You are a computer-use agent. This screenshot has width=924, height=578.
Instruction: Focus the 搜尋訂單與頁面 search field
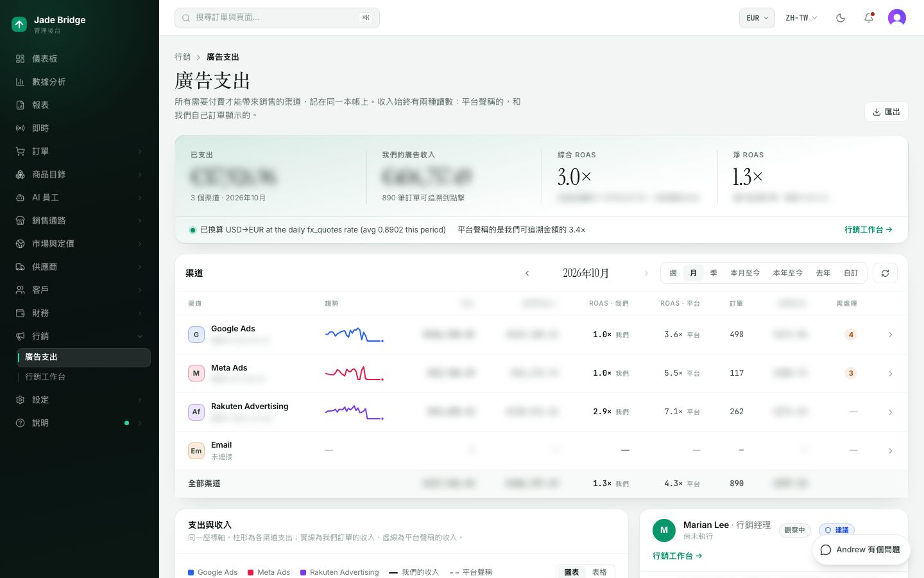tap(277, 18)
